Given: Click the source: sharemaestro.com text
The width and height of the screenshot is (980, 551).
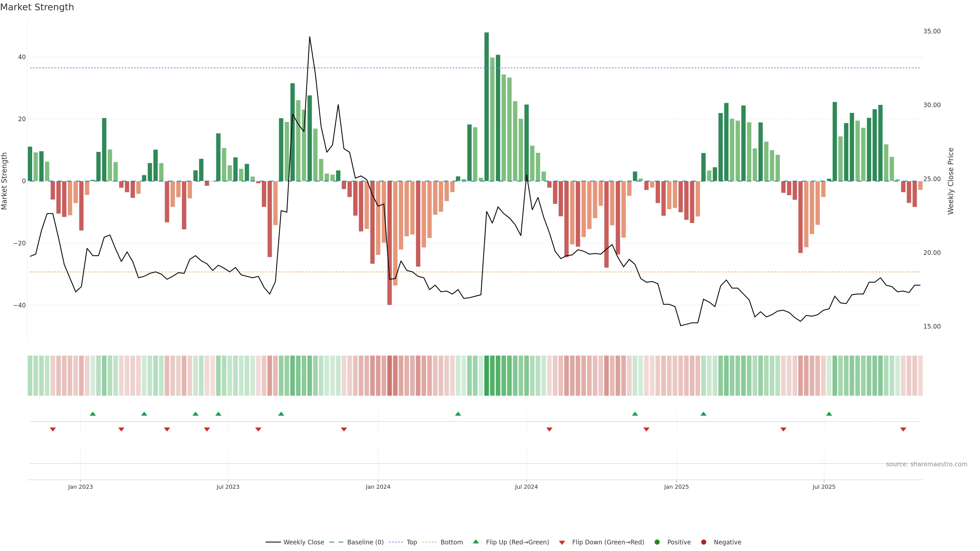Looking at the screenshot, I should [x=926, y=464].
